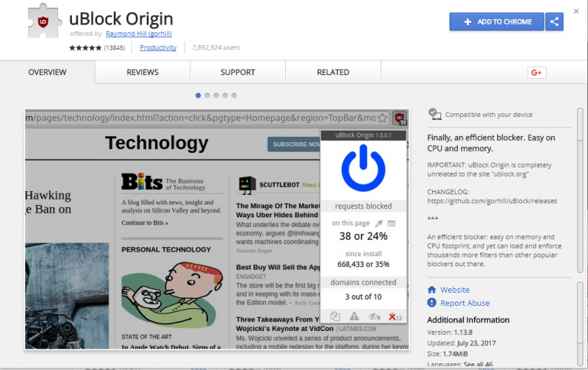Click the '38 or 24%' blocked count
The height and width of the screenshot is (370, 588).
(363, 236)
